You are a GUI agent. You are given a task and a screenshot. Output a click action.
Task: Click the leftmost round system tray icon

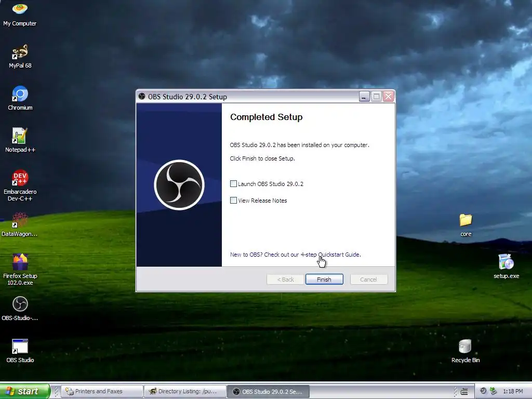coord(483,391)
